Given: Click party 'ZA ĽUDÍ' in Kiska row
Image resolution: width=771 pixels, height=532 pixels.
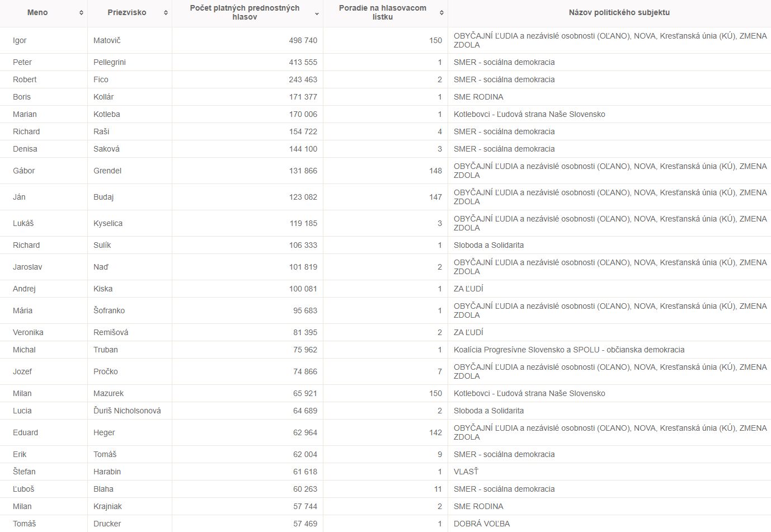Looking at the screenshot, I should point(468,289).
